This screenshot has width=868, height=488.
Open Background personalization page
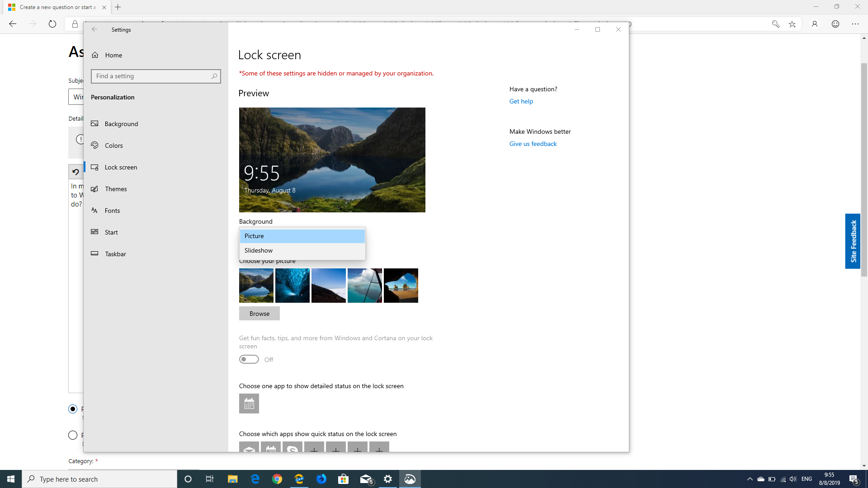point(156,124)
